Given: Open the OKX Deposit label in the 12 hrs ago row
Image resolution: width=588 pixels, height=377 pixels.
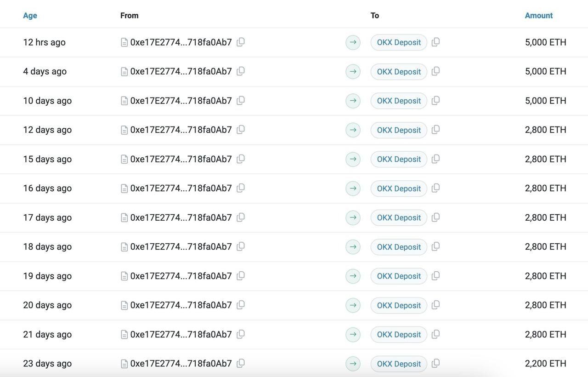Looking at the screenshot, I should [399, 42].
